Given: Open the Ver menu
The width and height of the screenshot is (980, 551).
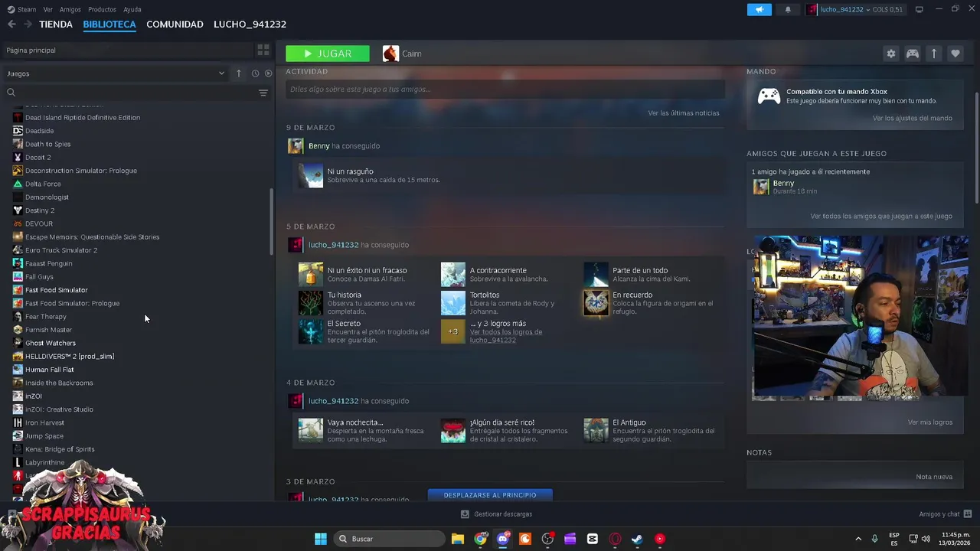Looking at the screenshot, I should [48, 9].
